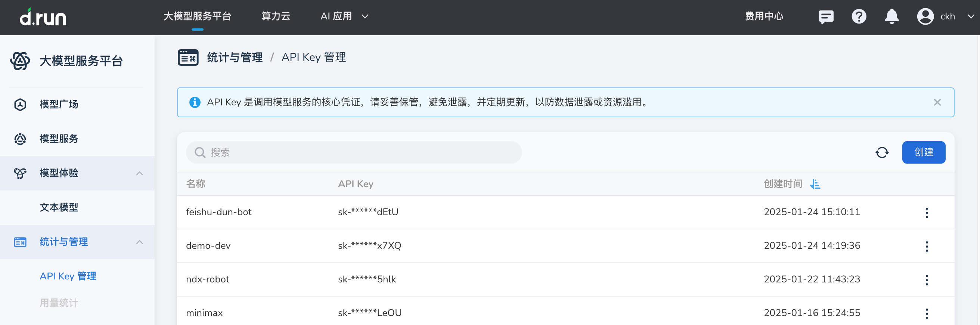Viewport: 980px width, 325px height.
Task: Collapse the 统计与管理 sidebar section
Action: click(140, 242)
